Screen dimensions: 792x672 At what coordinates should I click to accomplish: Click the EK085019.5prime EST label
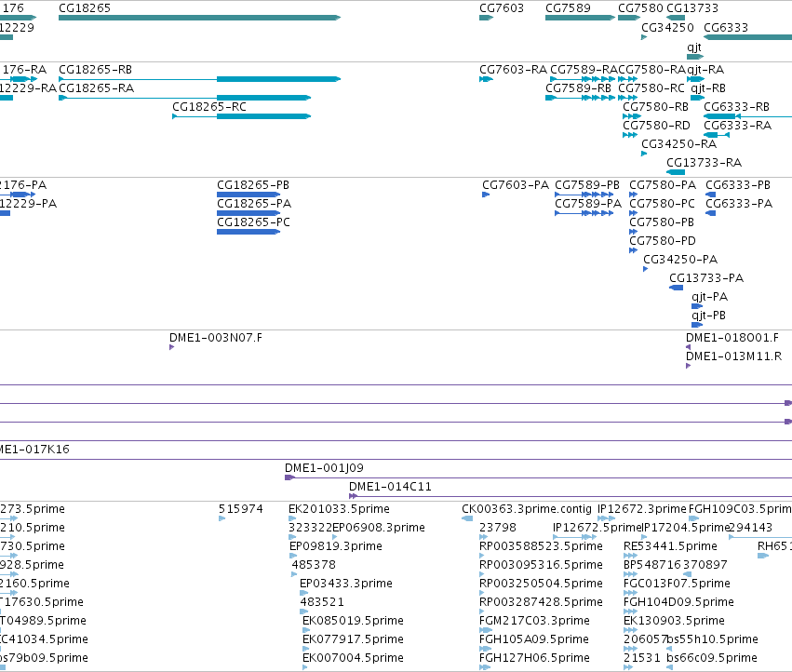[x=353, y=621]
